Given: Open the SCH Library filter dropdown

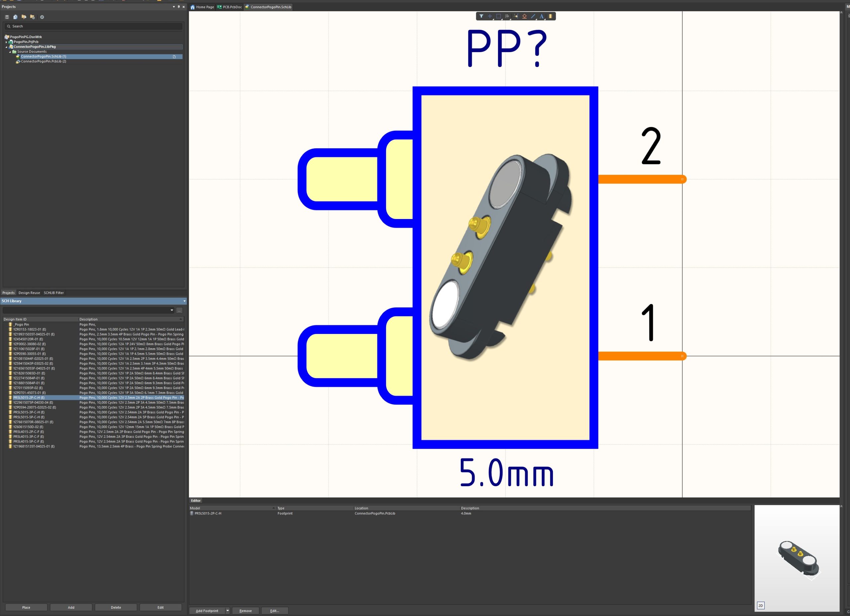Looking at the screenshot, I should 172,310.
